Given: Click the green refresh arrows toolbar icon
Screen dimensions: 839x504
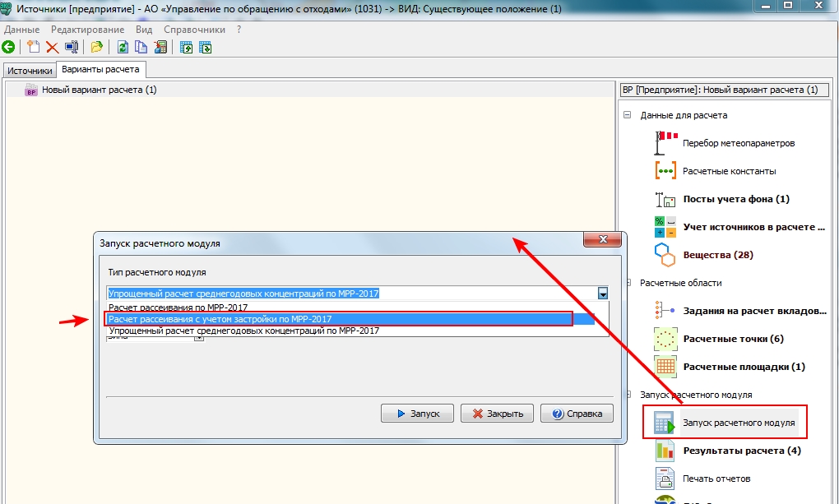Looking at the screenshot, I should coord(123,47).
